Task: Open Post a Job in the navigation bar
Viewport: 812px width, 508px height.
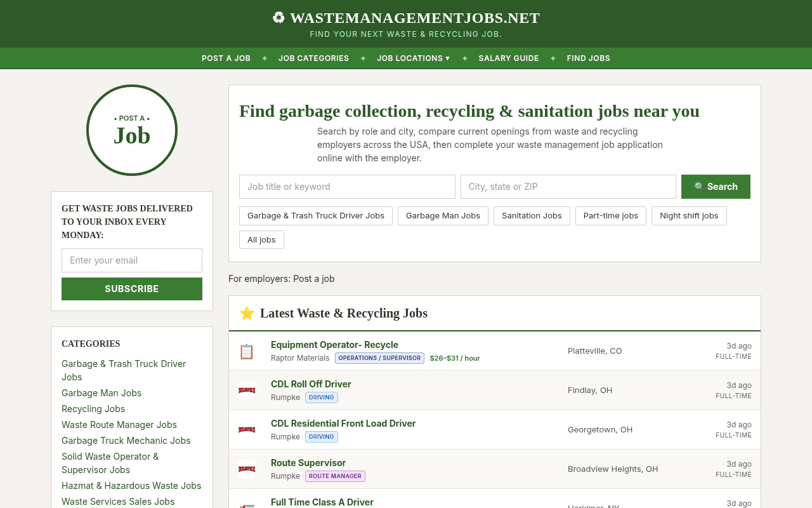Action: coord(226,58)
